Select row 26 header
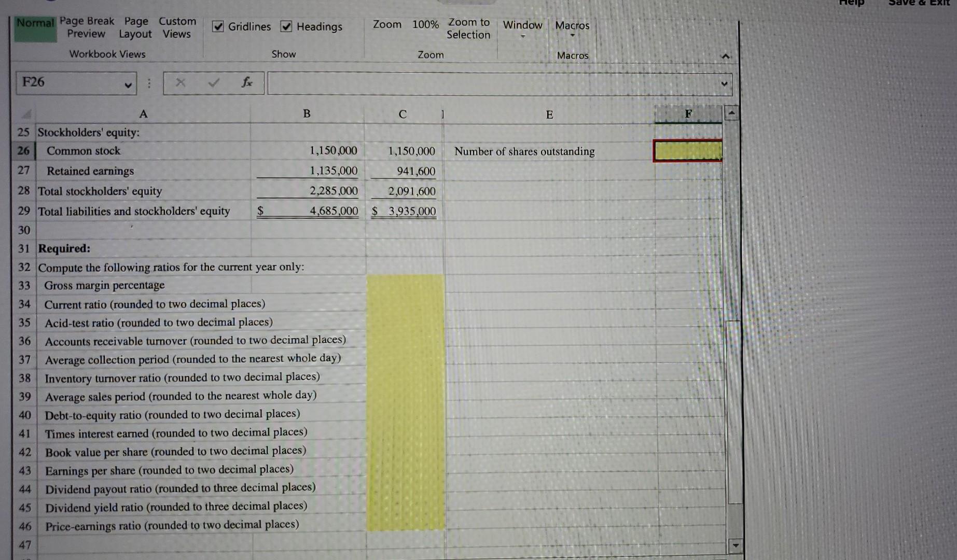 (24, 151)
